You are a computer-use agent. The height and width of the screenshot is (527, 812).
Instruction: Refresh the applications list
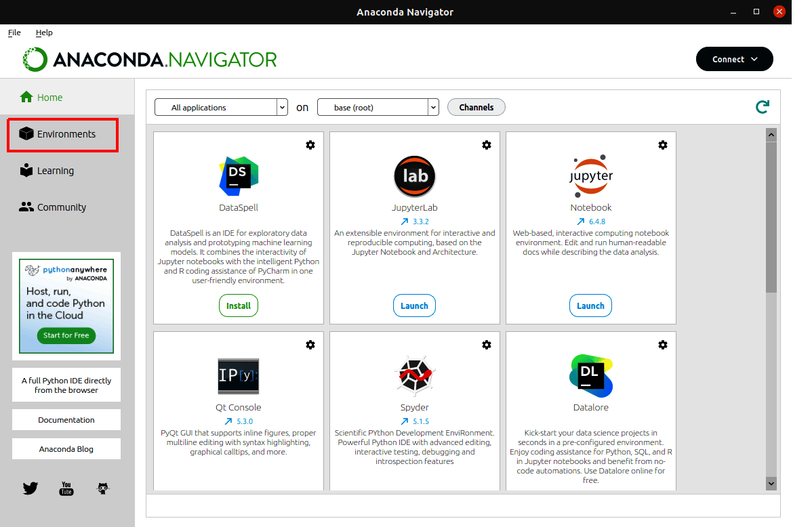pyautogui.click(x=762, y=106)
